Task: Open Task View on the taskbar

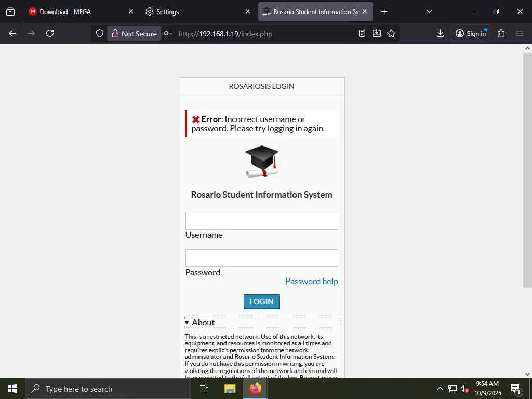Action: tap(204, 389)
